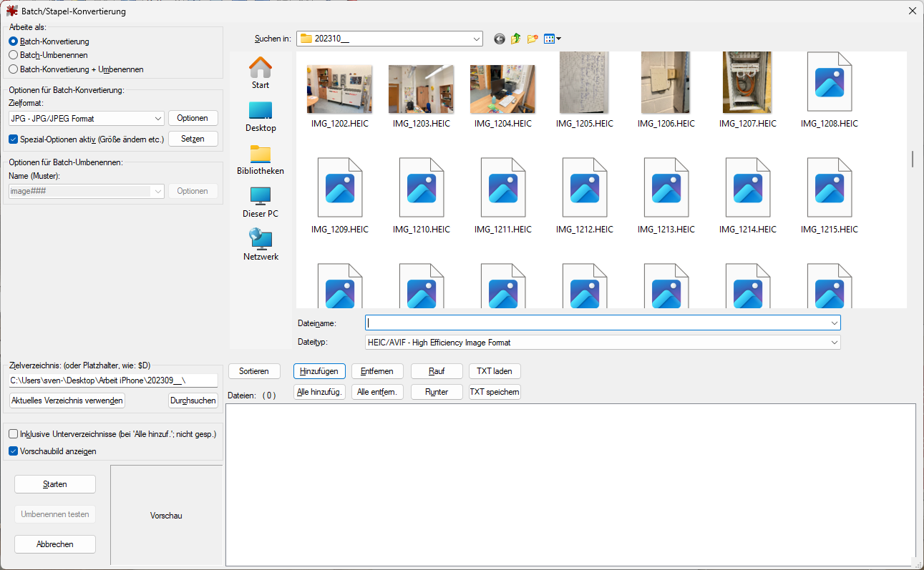The width and height of the screenshot is (924, 570).
Task: Click Runter button
Action: tap(437, 392)
